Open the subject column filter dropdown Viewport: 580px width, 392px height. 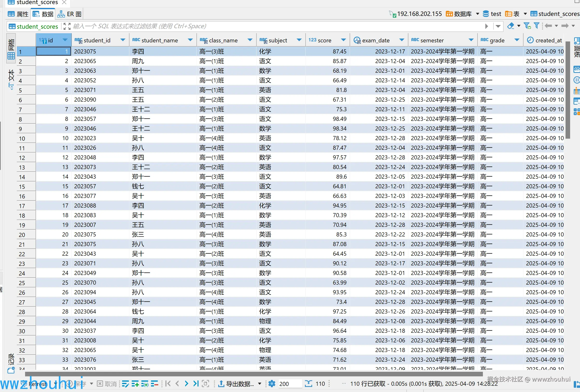(299, 40)
